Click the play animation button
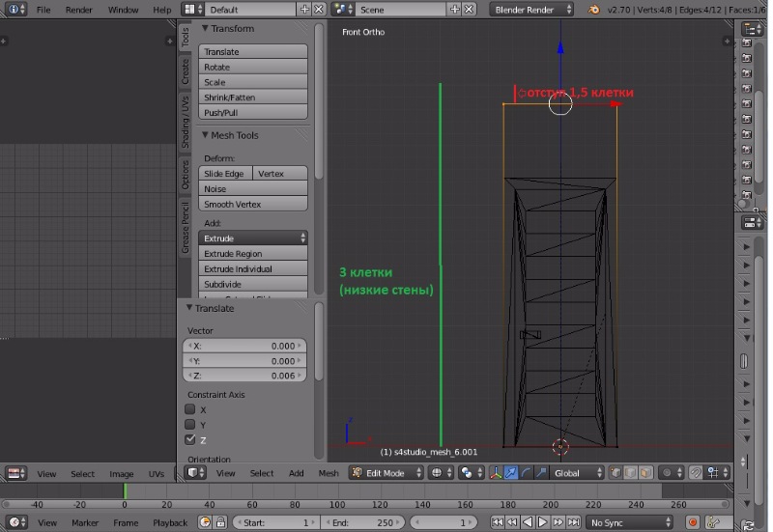 click(x=541, y=522)
